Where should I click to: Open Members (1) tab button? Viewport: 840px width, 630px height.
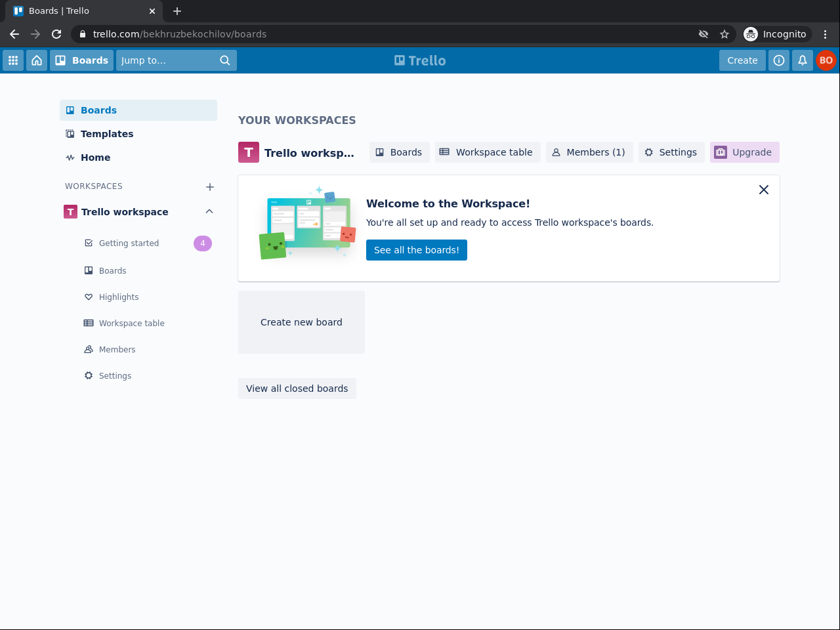pos(589,152)
